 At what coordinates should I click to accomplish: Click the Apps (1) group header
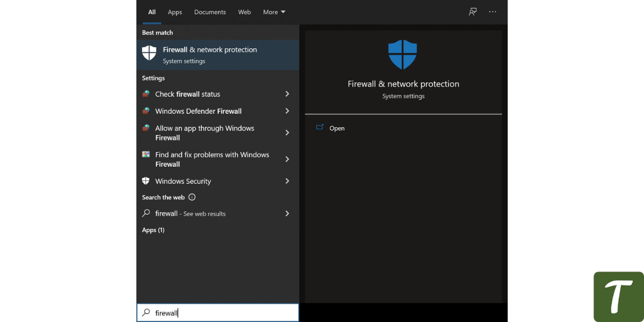(153, 230)
